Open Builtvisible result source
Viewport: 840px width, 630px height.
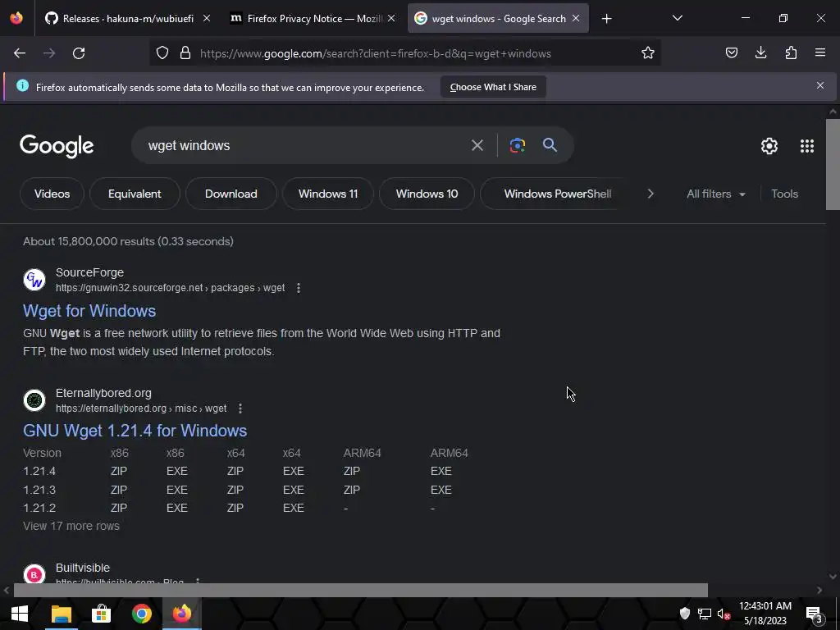coord(83,568)
